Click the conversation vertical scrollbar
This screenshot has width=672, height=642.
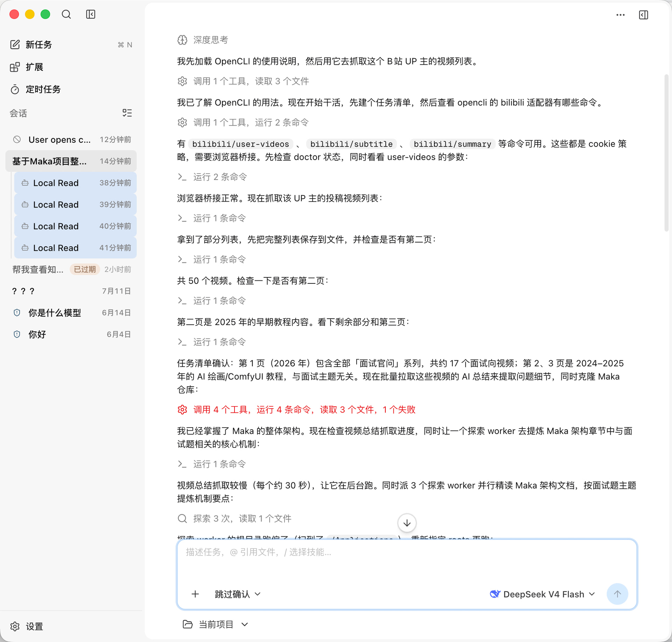tap(666, 153)
